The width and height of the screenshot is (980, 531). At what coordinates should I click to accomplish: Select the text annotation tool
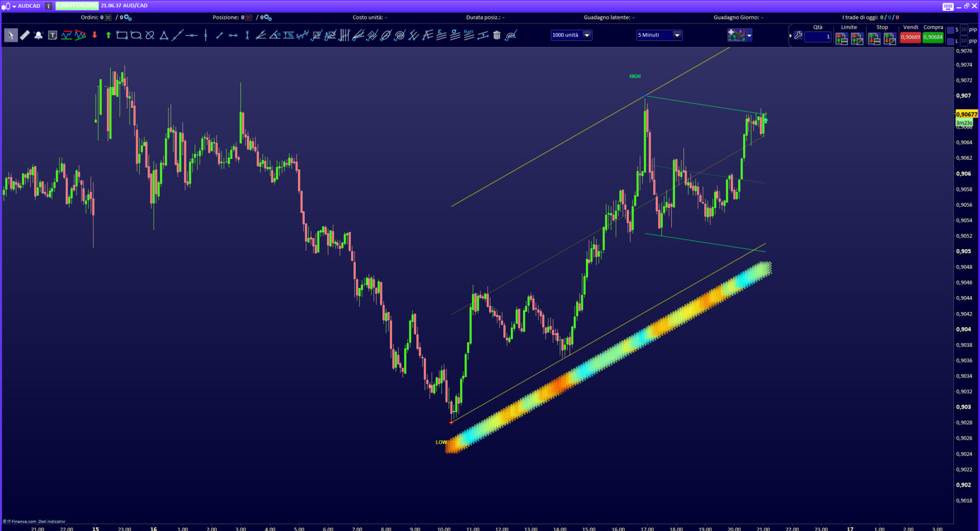(x=52, y=35)
